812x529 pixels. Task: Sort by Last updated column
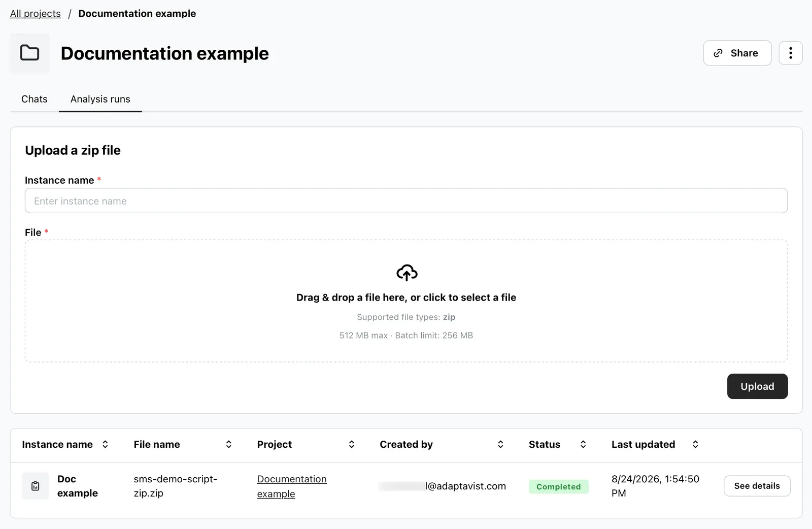(x=695, y=444)
